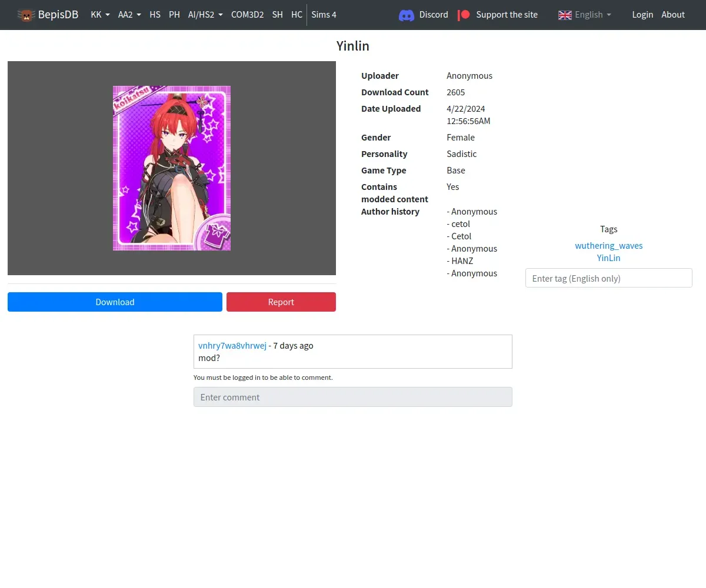
Task: Open commenter vnhry7wa8vhrwej profile
Action: pyautogui.click(x=232, y=345)
